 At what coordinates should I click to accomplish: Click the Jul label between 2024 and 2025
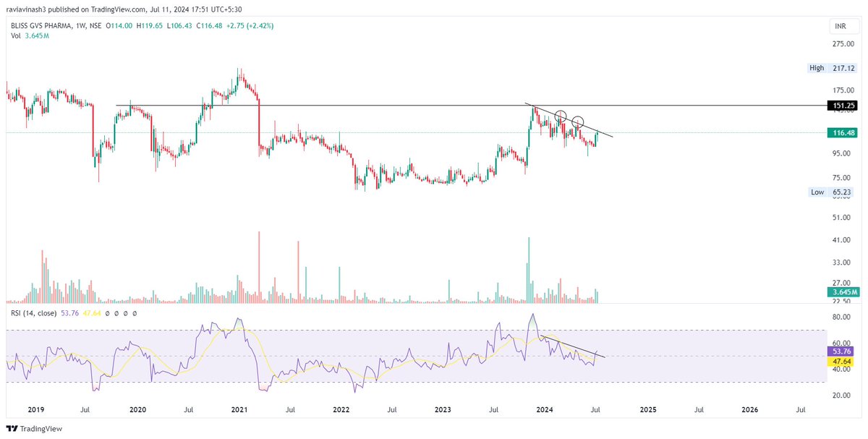tap(596, 409)
